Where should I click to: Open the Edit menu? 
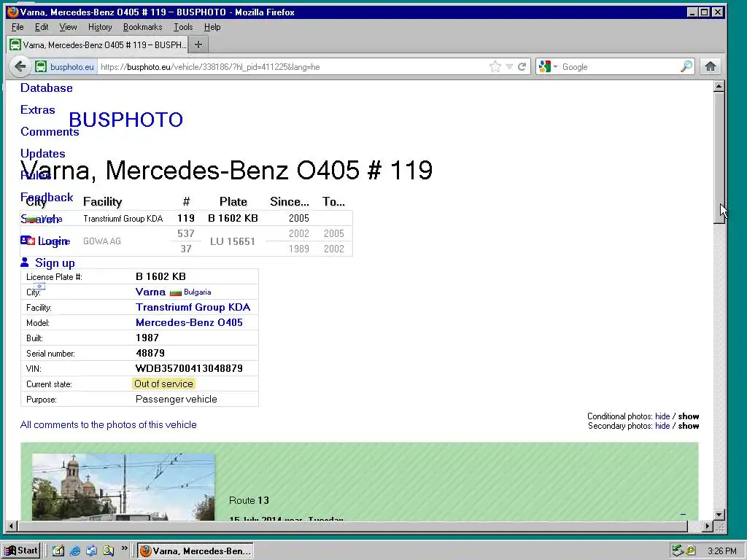[42, 27]
